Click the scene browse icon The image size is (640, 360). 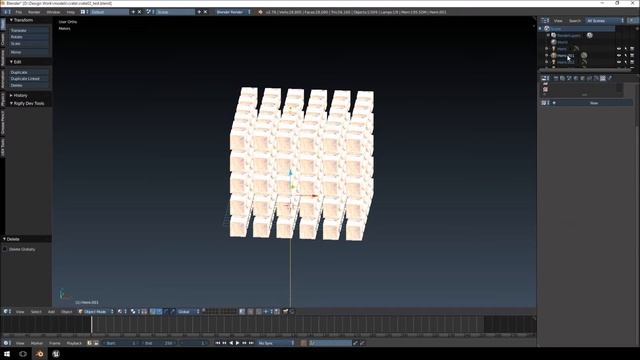pyautogui.click(x=149, y=12)
